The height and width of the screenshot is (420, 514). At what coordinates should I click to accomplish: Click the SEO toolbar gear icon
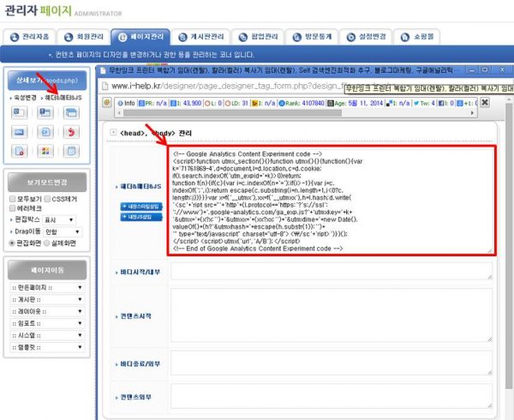(x=106, y=103)
